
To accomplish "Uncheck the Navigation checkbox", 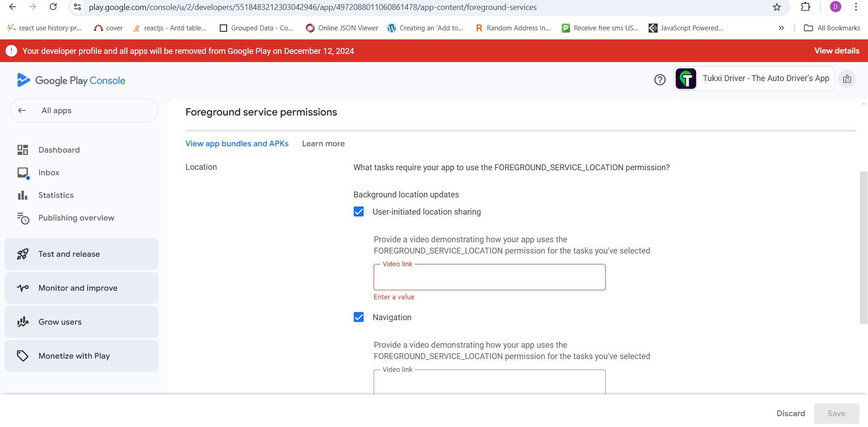I will pyautogui.click(x=359, y=317).
